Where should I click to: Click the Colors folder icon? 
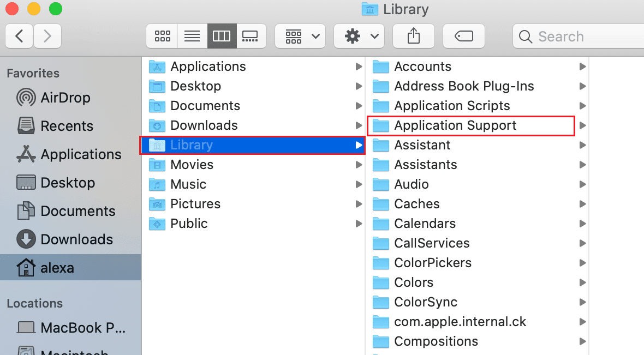[381, 283]
